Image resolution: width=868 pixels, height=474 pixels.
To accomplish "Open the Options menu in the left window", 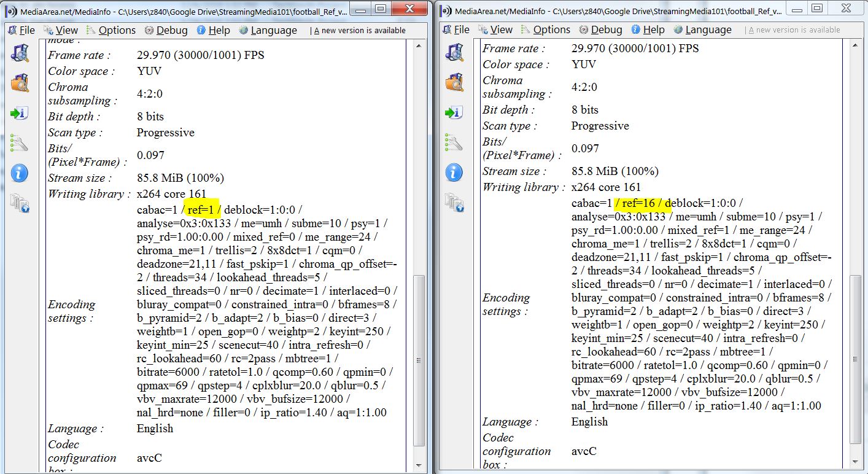I will [110, 30].
